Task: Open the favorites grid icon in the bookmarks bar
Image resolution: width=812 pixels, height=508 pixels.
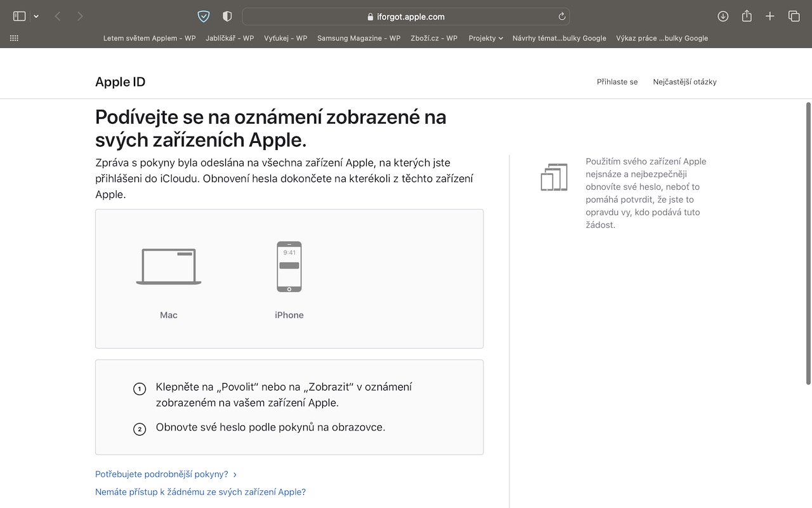Action: 14,38
